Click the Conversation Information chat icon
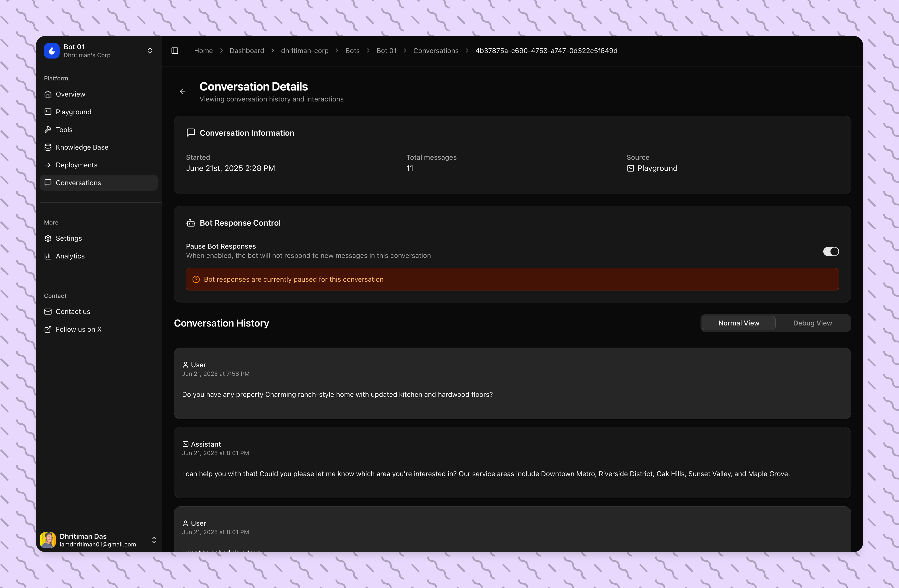This screenshot has height=588, width=899. pos(191,133)
